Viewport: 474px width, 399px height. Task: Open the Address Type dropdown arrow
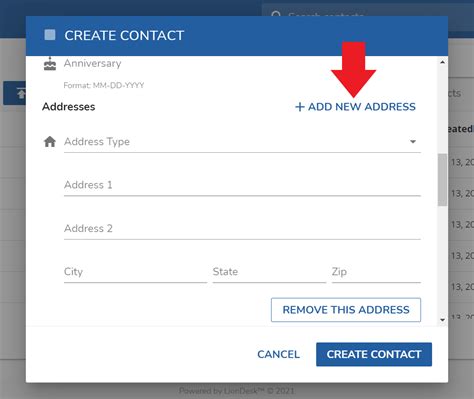pos(413,142)
